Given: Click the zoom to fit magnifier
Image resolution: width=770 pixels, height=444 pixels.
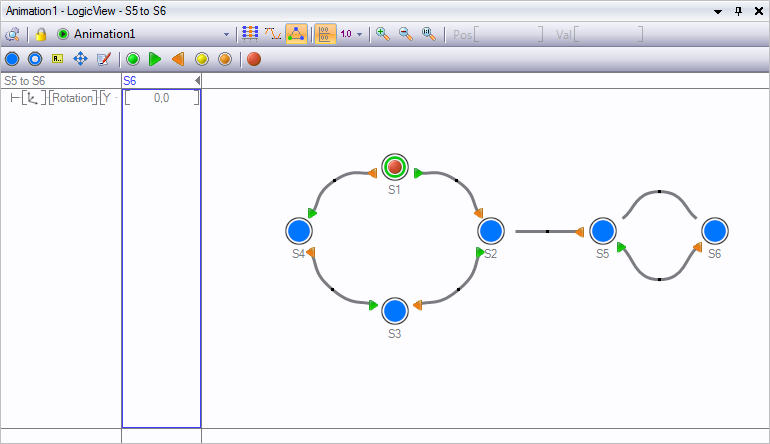Looking at the screenshot, I should click(428, 34).
